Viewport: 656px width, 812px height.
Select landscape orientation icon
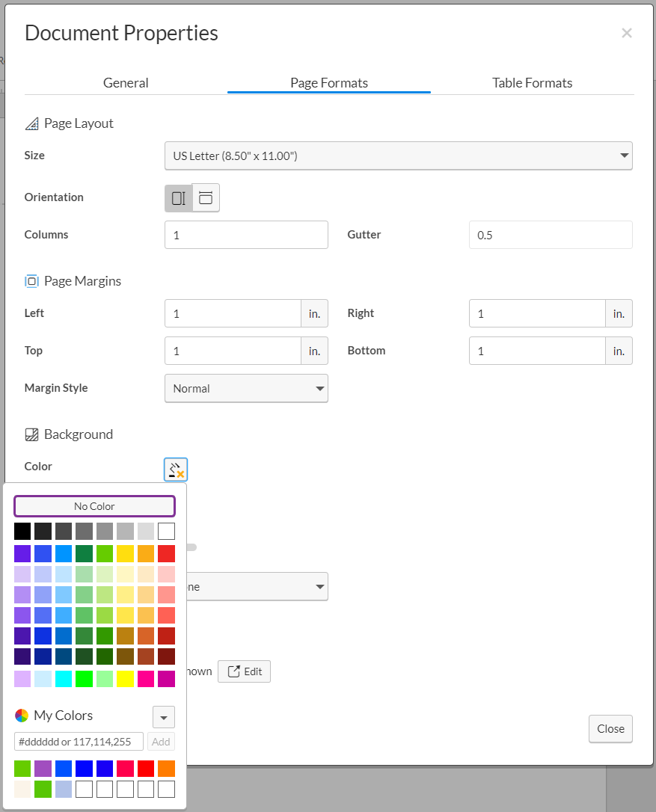coord(206,198)
